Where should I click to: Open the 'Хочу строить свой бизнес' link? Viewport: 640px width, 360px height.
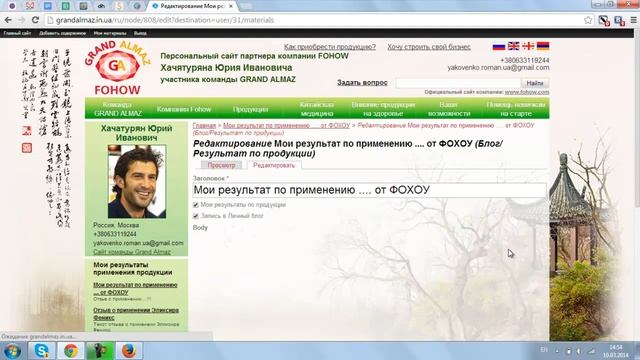tap(429, 47)
